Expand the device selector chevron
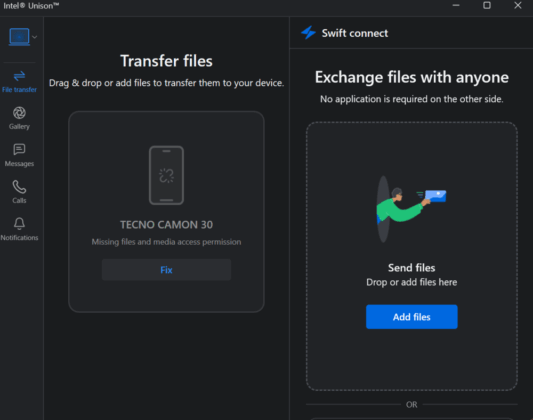533x420 pixels. coord(35,37)
